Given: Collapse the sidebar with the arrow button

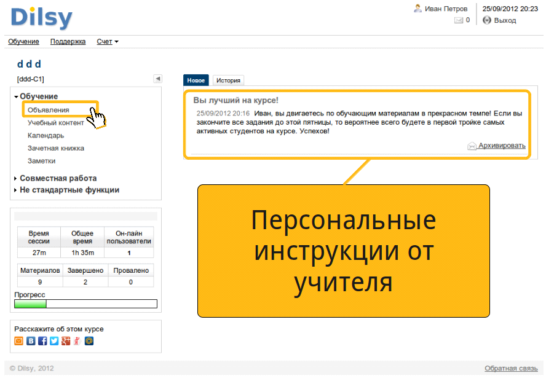Looking at the screenshot, I should (x=158, y=79).
